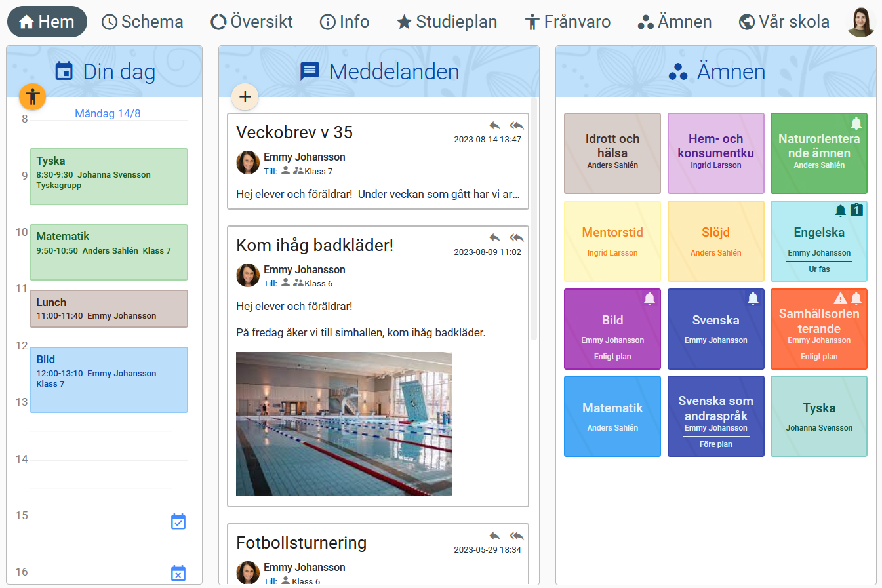
Task: Click the warning triangle on Samhällsorienterande tile
Action: [840, 298]
